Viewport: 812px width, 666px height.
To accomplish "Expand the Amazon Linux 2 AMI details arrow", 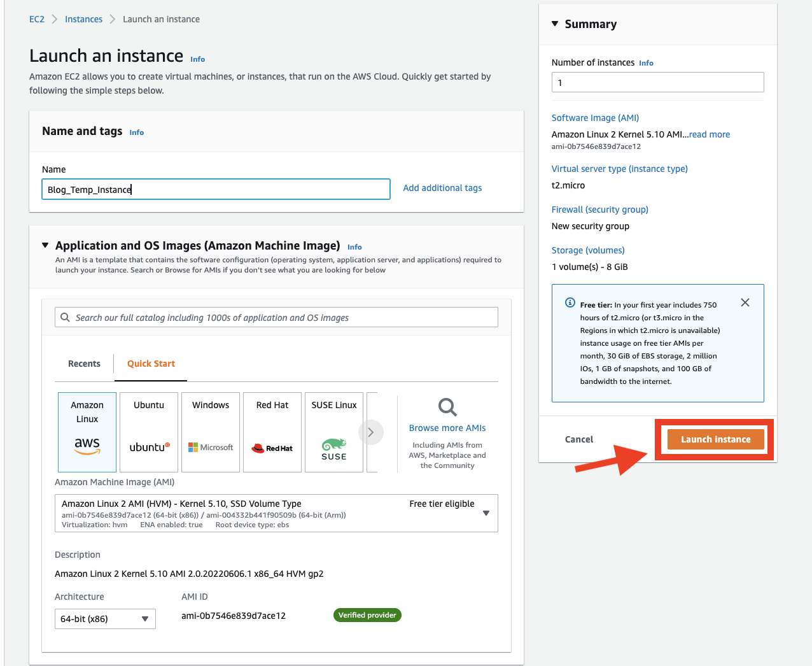I will tap(487, 513).
